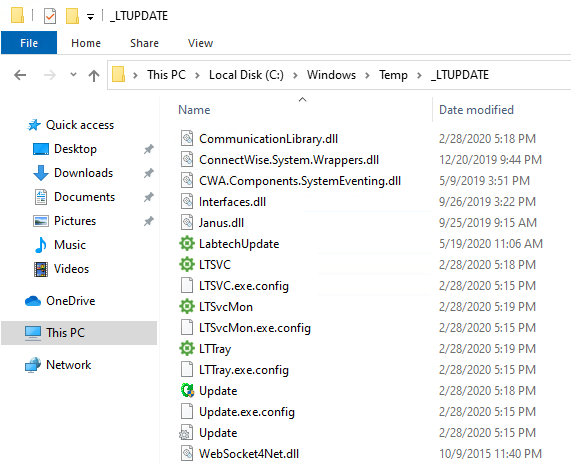Image resolution: width=571 pixels, height=465 pixels.
Task: Open Downloads in the navigation pane
Action: tap(83, 173)
